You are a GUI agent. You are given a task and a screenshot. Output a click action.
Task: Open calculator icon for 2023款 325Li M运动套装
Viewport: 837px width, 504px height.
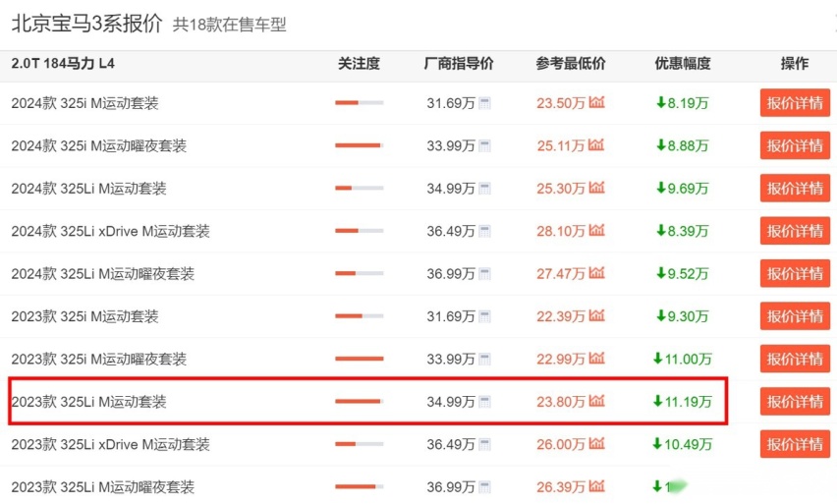(484, 402)
